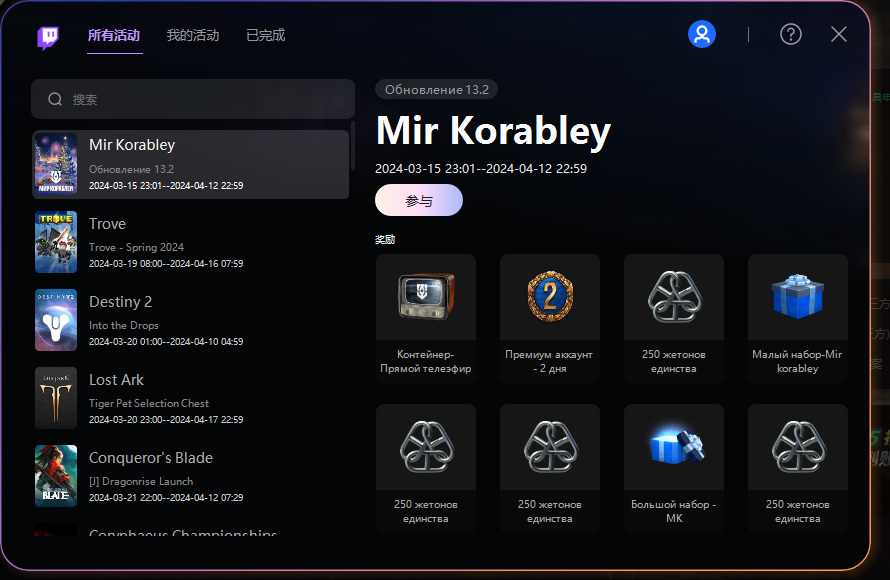Switch to the 我的活动 tab
The height and width of the screenshot is (580, 890).
[193, 35]
